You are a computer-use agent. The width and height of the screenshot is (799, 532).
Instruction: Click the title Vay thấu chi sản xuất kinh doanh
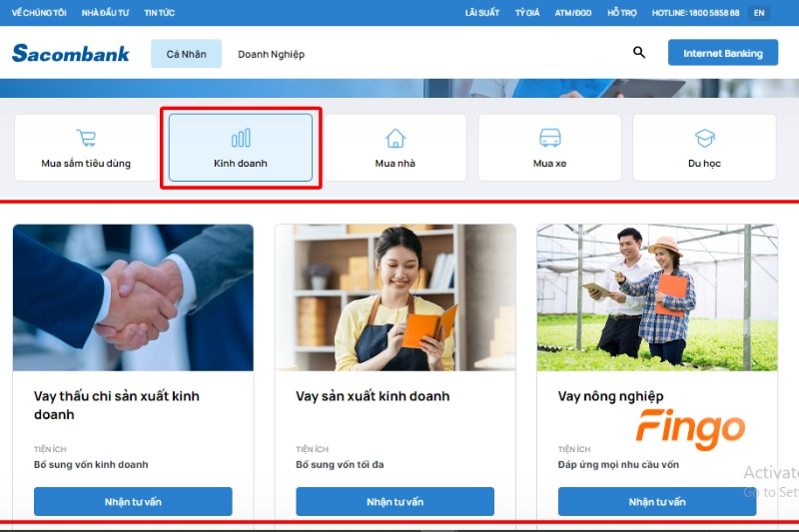click(117, 405)
